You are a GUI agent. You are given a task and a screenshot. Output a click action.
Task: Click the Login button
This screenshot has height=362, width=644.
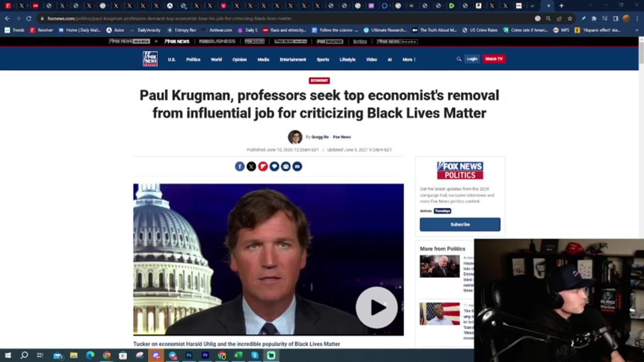click(472, 59)
